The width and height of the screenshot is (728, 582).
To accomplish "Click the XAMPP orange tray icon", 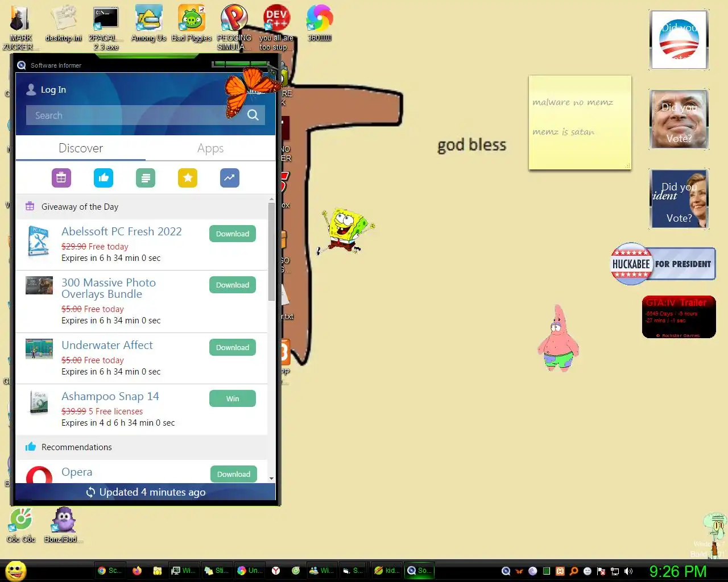I will click(560, 571).
